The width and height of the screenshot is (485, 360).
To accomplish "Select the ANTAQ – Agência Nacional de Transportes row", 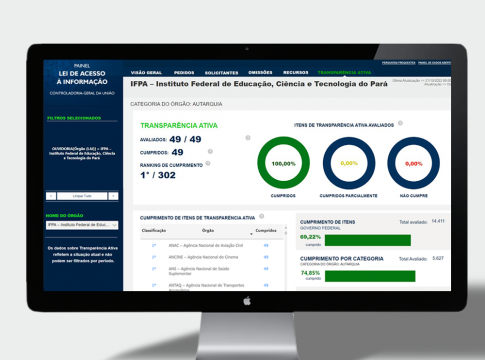I will pos(212,286).
